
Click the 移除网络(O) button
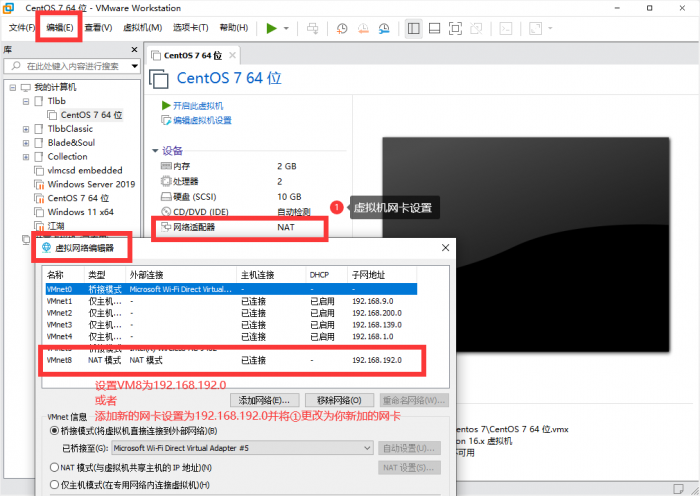pos(339,400)
